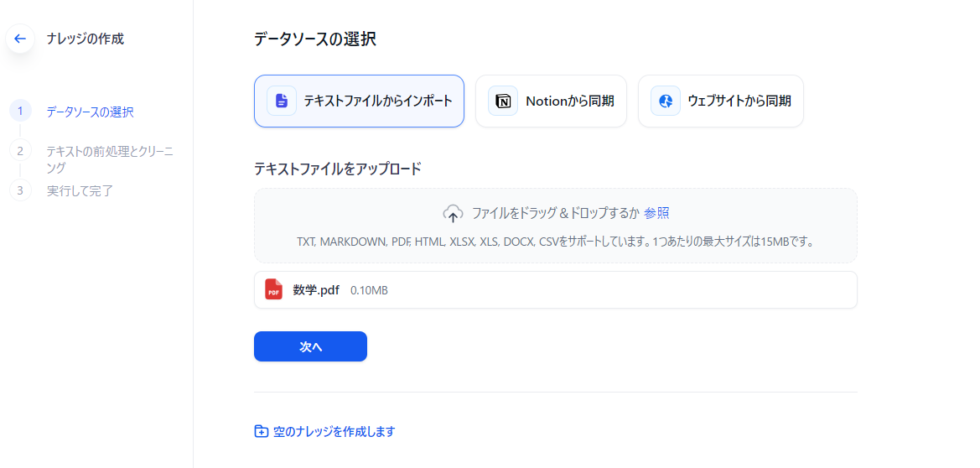Click ナレッジの作成 title
The width and height of the screenshot is (980, 468).
click(86, 39)
